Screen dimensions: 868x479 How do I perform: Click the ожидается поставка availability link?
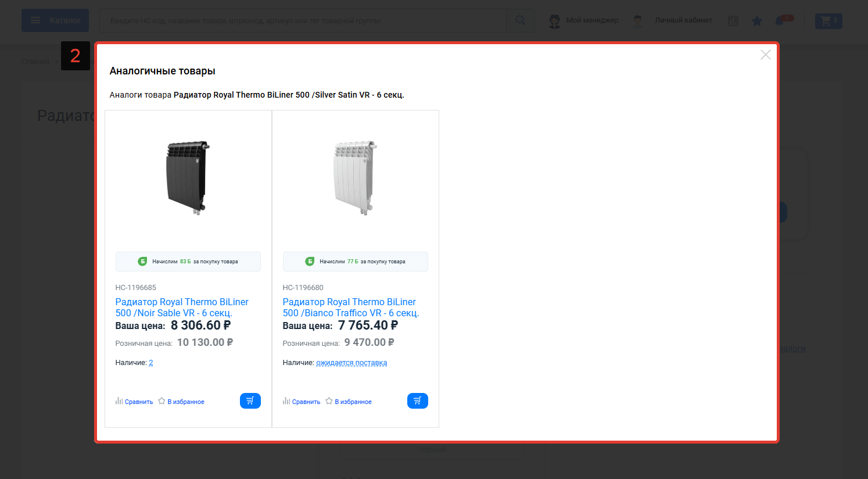coord(351,363)
